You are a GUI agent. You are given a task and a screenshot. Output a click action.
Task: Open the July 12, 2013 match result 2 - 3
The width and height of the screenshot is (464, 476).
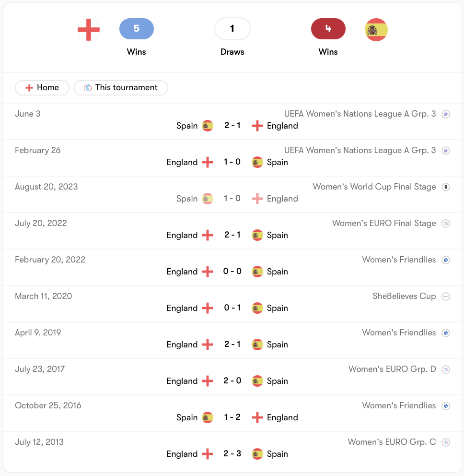click(x=232, y=453)
